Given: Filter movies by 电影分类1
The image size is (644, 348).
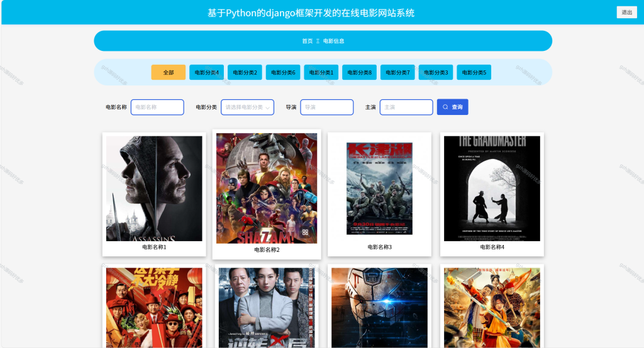Looking at the screenshot, I should click(x=321, y=72).
